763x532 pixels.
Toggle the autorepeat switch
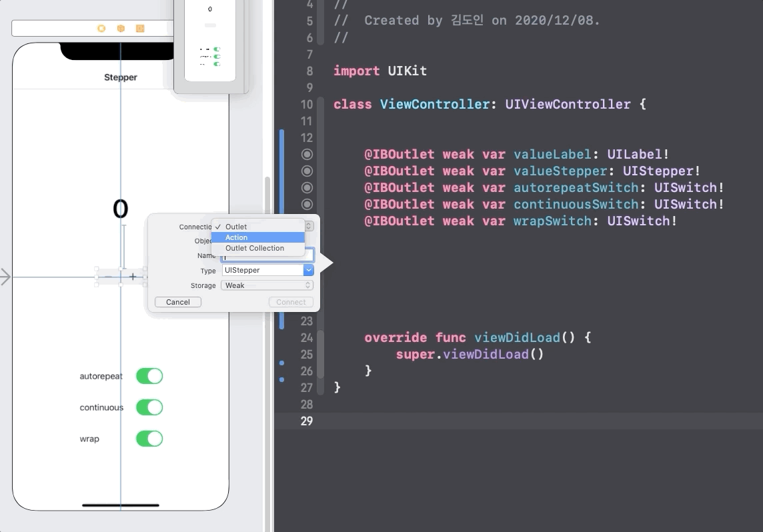click(149, 376)
